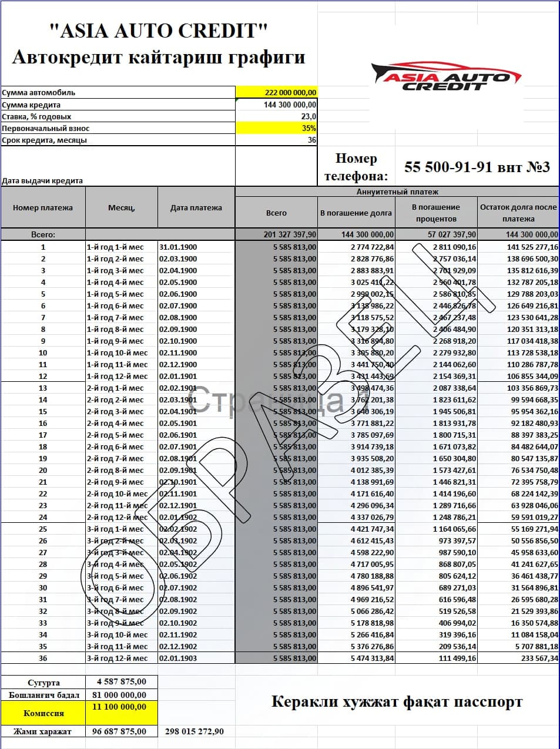Click 'Керакли хужжат фақат пасспорт' note
The width and height of the screenshot is (560, 749).
point(397,702)
